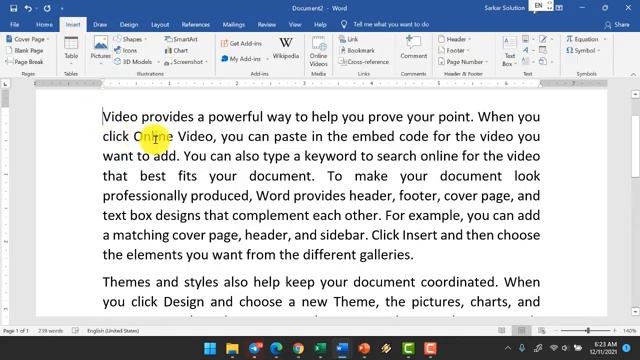Select the Mailings tab
This screenshot has height=360, width=640.
(x=233, y=24)
